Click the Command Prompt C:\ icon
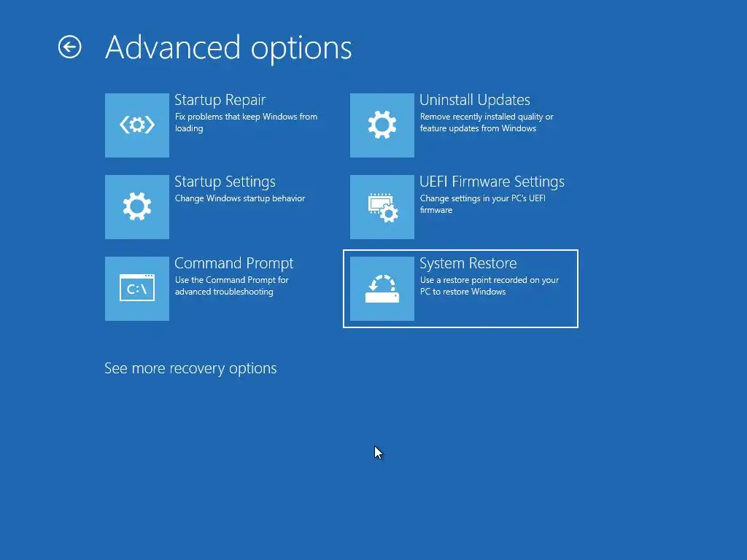Viewport: 747px width, 560px height. tap(137, 289)
